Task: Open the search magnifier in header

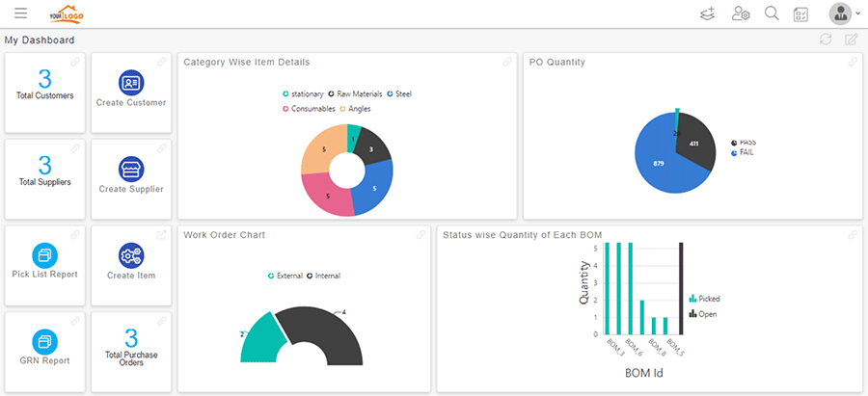Action: point(772,13)
